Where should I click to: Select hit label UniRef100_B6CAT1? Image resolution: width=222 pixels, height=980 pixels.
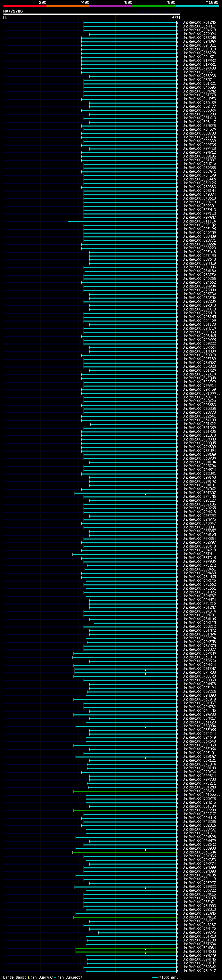click(199, 172)
